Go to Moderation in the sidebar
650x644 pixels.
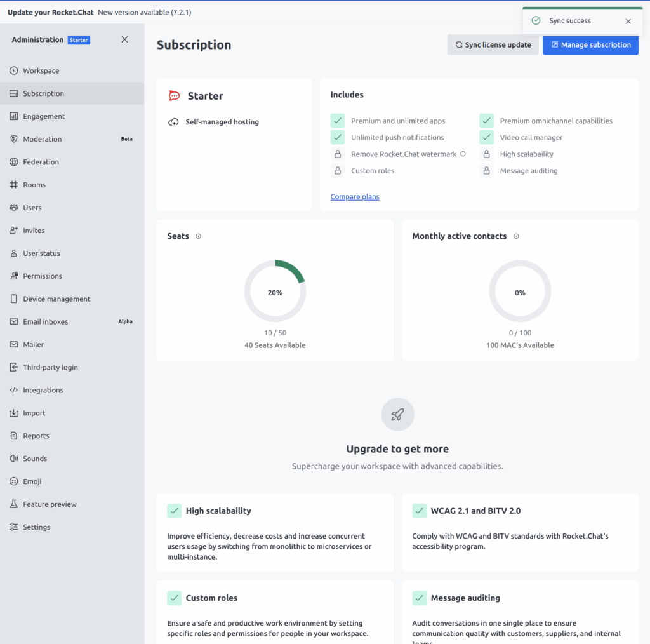tap(72, 139)
